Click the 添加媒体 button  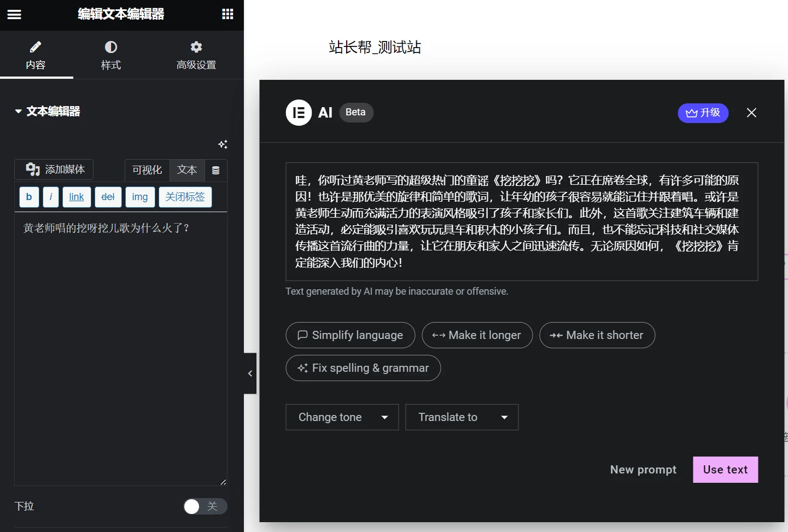(54, 169)
